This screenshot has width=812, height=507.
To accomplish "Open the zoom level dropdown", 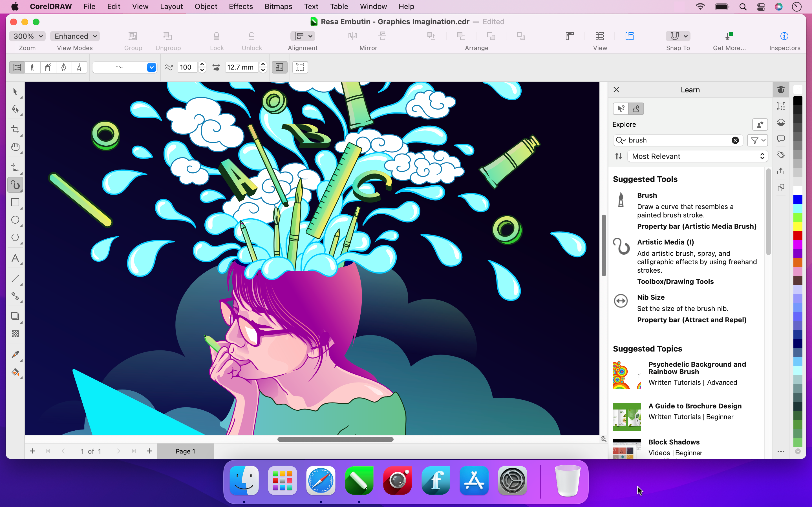I will tap(27, 36).
